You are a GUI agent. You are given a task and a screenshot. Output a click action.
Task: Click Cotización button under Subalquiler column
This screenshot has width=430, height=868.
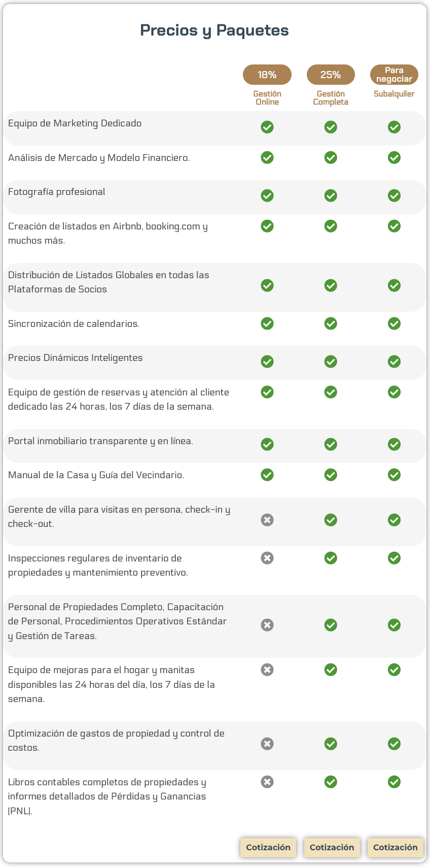coord(395,847)
